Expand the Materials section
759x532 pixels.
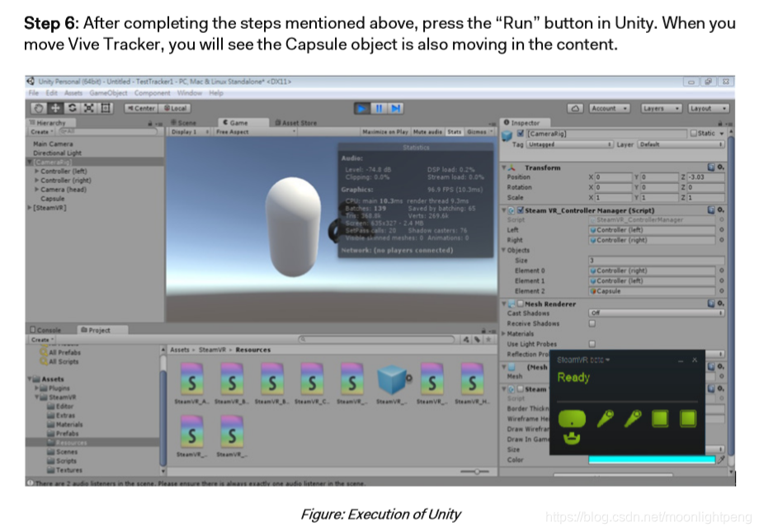tap(504, 333)
